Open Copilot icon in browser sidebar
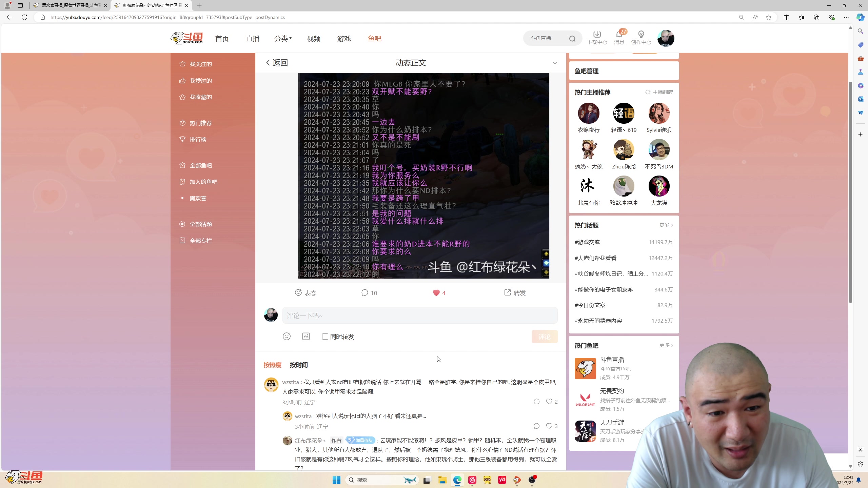This screenshot has width=868, height=488. (x=860, y=17)
